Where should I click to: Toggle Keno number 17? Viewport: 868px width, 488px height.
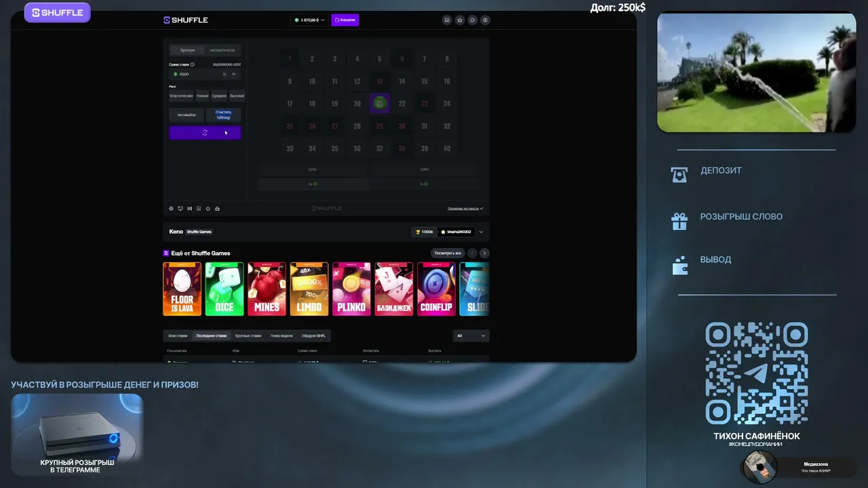[290, 104]
